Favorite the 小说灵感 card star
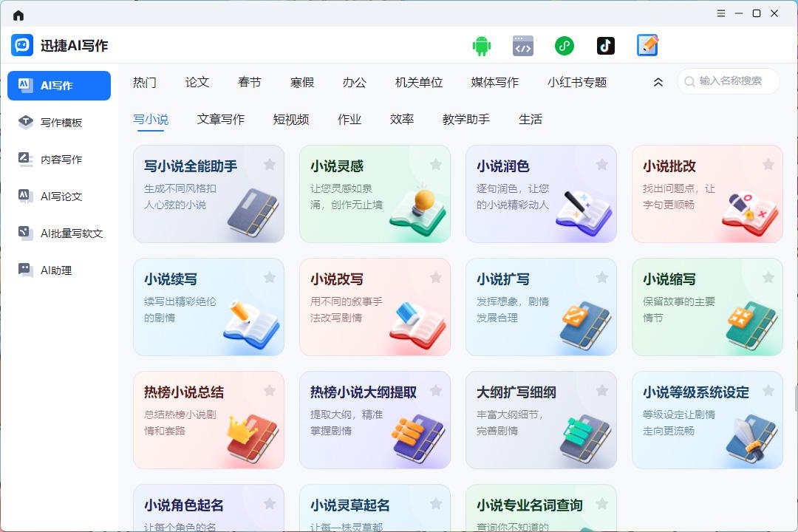Viewport: 798px width, 532px height. tap(436, 165)
